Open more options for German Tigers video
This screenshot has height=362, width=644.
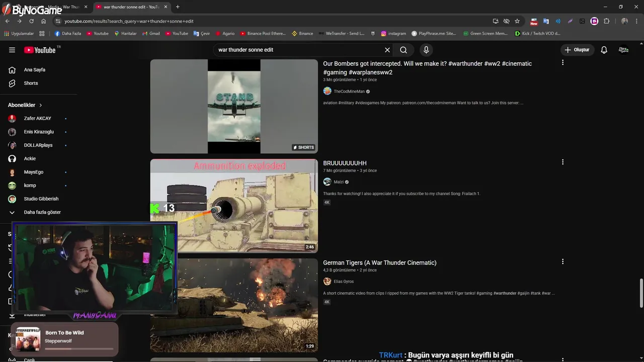562,261
